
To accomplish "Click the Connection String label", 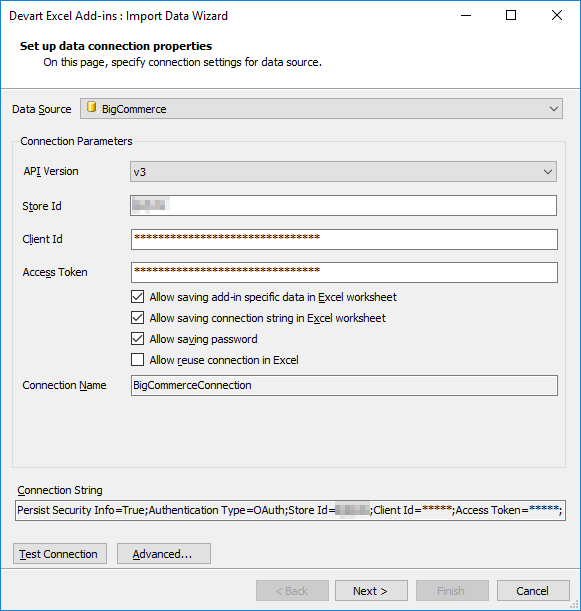I will (60, 490).
